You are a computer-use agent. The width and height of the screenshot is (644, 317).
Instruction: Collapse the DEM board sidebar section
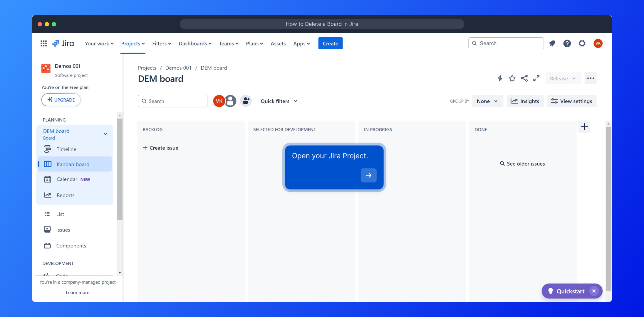point(105,134)
